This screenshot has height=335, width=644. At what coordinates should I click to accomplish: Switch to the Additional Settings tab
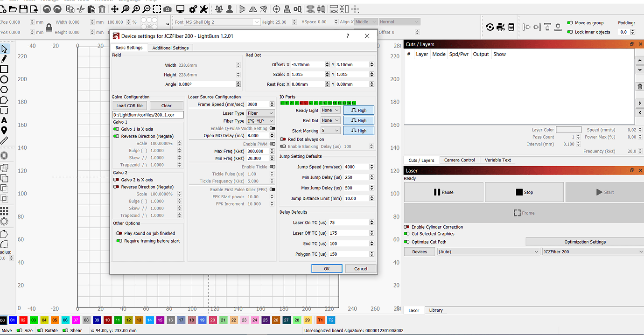point(170,48)
